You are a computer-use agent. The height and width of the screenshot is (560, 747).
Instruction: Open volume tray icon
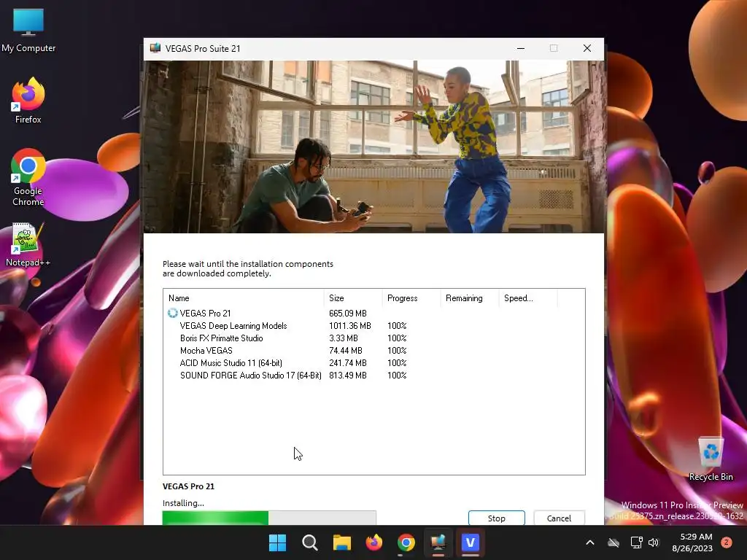(654, 542)
